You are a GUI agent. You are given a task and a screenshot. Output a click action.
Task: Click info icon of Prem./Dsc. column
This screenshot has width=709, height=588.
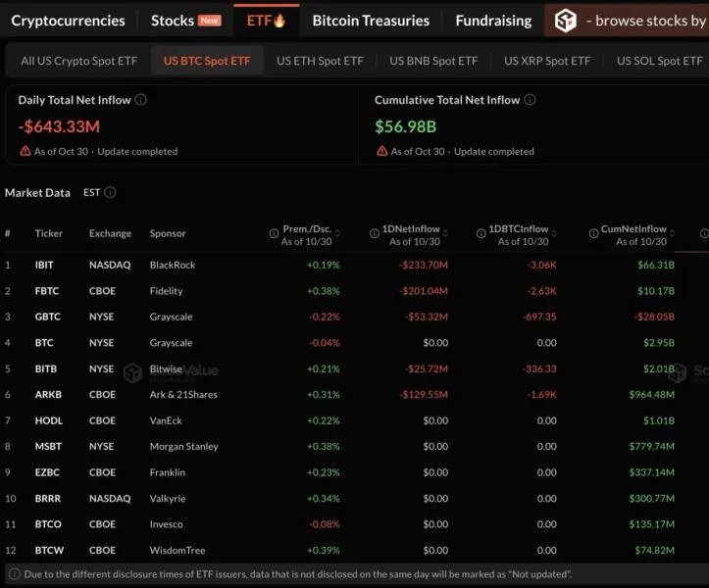coord(274,233)
